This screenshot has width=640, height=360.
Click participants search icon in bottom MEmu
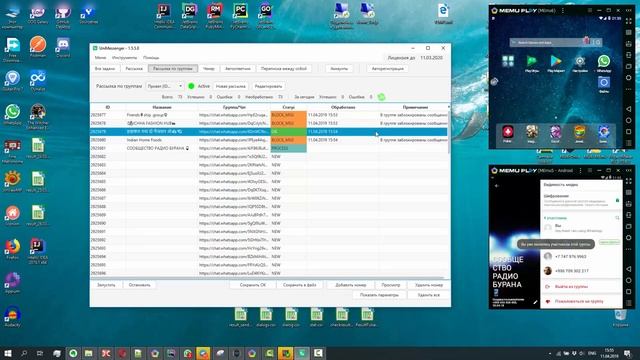pyautogui.click(x=617, y=218)
